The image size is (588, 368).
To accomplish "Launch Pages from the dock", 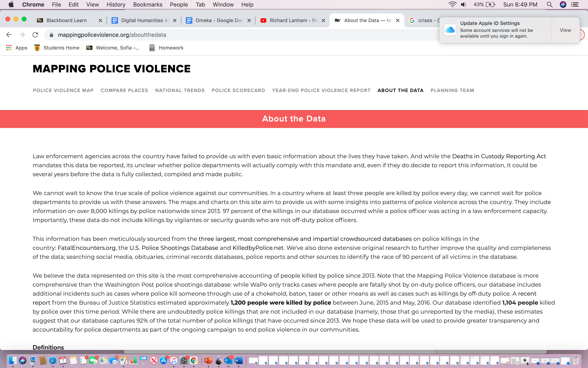I will (124, 360).
